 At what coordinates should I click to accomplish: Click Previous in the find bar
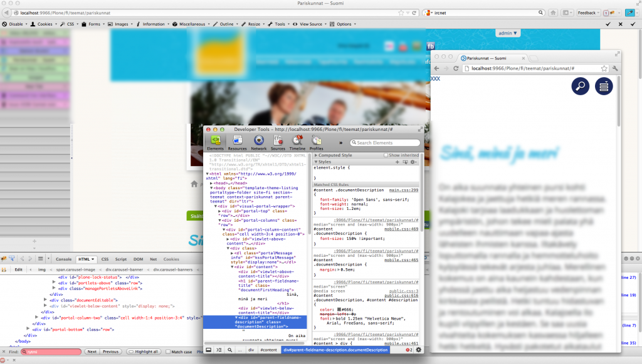pyautogui.click(x=110, y=351)
